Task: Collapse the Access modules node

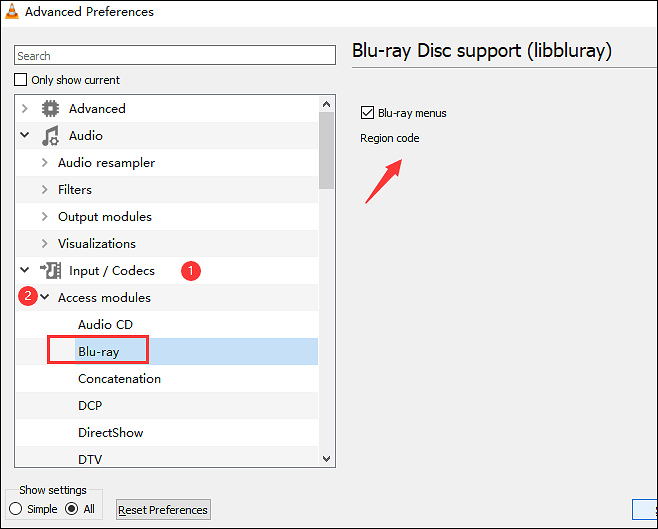Action: pyautogui.click(x=44, y=297)
